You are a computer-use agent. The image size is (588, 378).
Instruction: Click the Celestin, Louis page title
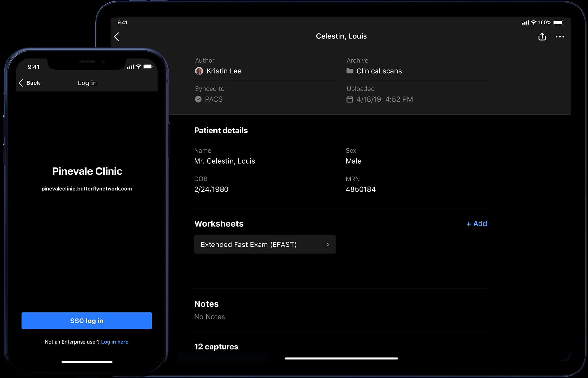tap(341, 36)
